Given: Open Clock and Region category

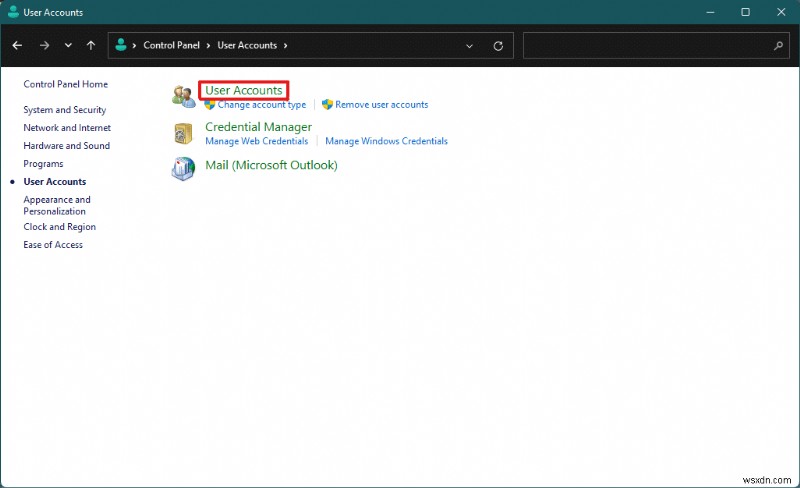Looking at the screenshot, I should [x=59, y=227].
